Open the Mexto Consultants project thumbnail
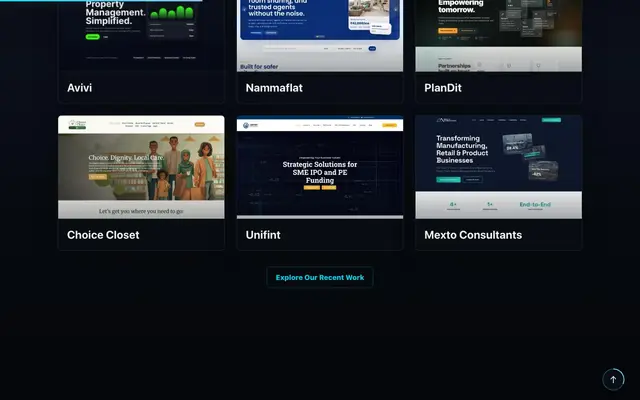Screen dimensions: 640x400 [x=499, y=167]
